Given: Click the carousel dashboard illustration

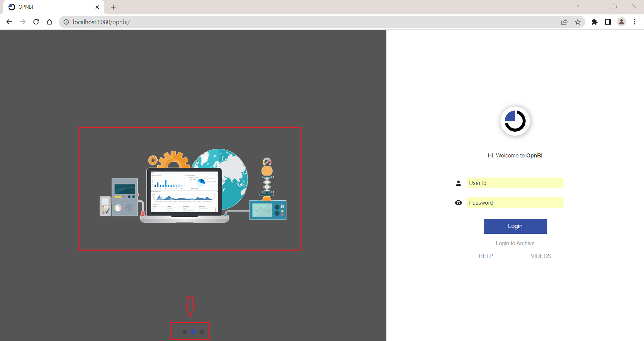Looking at the screenshot, I should 193,186.
